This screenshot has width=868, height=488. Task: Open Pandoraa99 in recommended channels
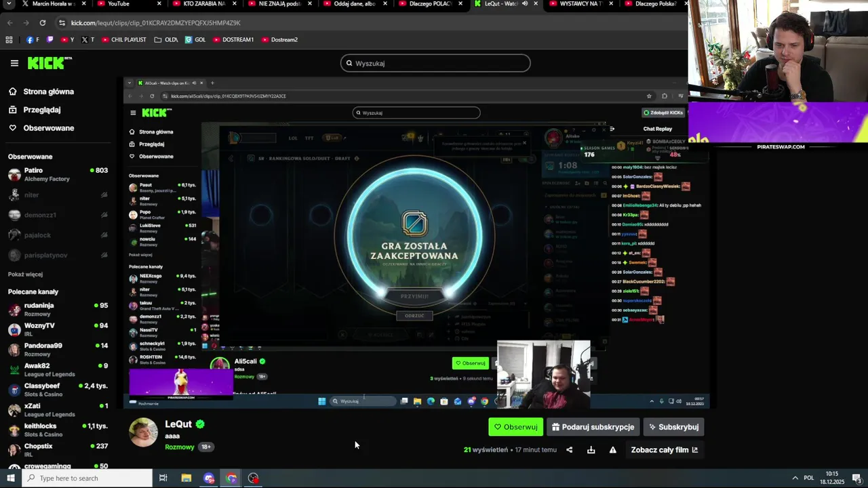tap(58, 349)
